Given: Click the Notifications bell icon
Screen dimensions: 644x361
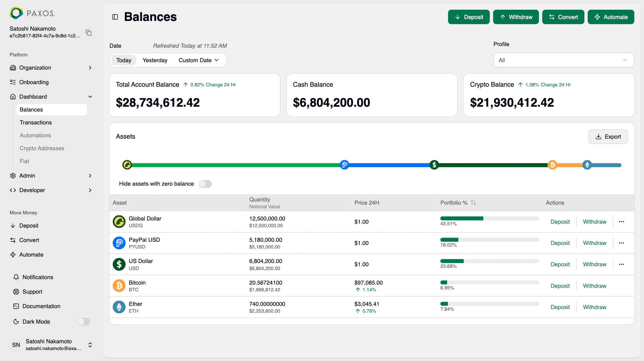Looking at the screenshot, I should [x=16, y=277].
